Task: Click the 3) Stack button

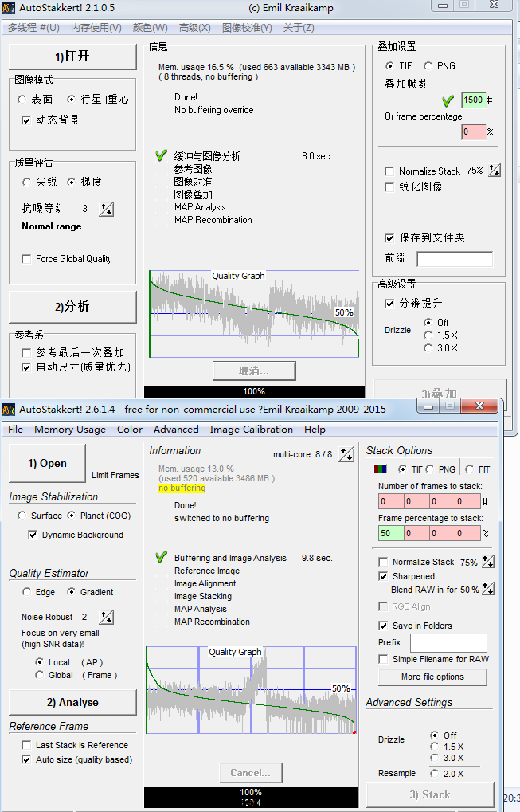Action: click(430, 794)
